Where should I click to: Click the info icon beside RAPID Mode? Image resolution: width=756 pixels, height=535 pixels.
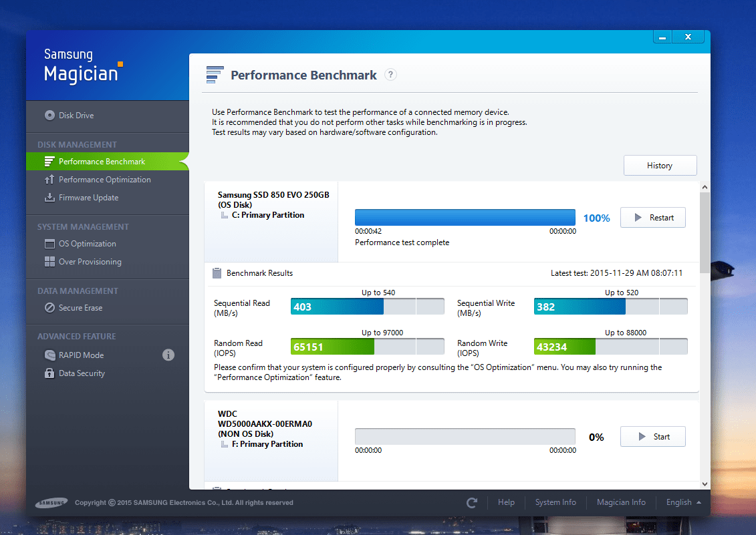pos(168,355)
